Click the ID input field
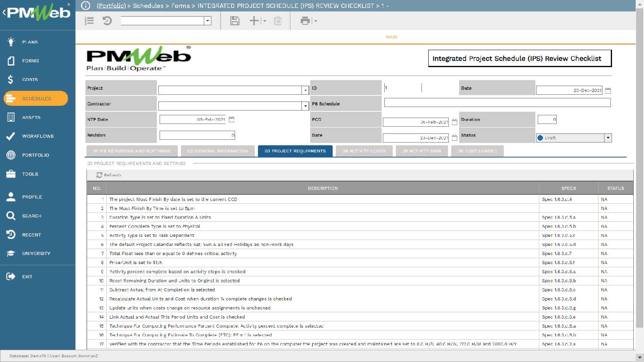 tap(403, 88)
